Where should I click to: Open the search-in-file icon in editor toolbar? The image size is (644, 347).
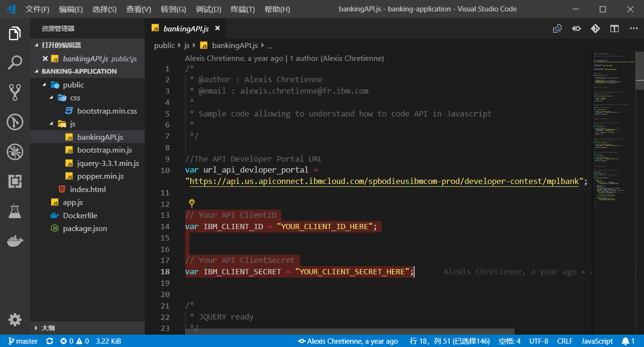click(557, 29)
